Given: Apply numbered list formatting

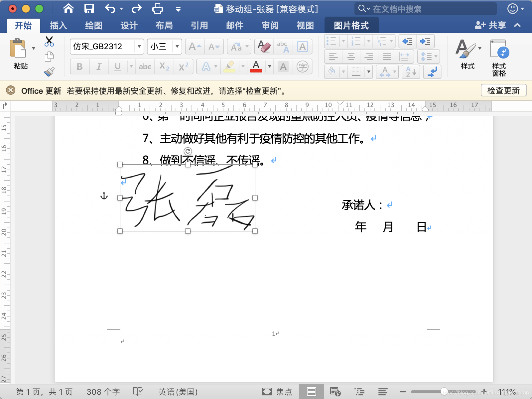Looking at the screenshot, I should point(356,41).
